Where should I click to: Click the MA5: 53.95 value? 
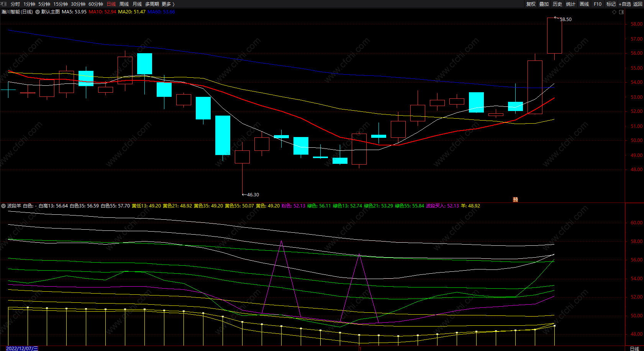[x=74, y=12]
